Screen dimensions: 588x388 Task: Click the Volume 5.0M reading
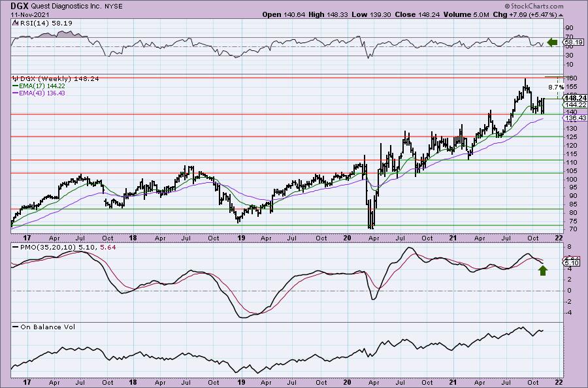click(x=466, y=14)
